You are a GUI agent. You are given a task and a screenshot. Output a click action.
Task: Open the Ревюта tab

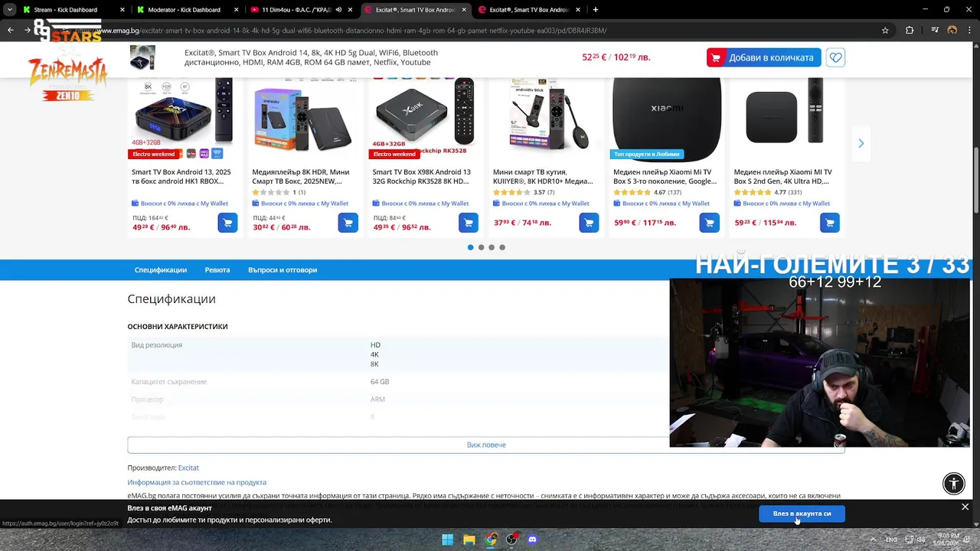[x=217, y=270]
